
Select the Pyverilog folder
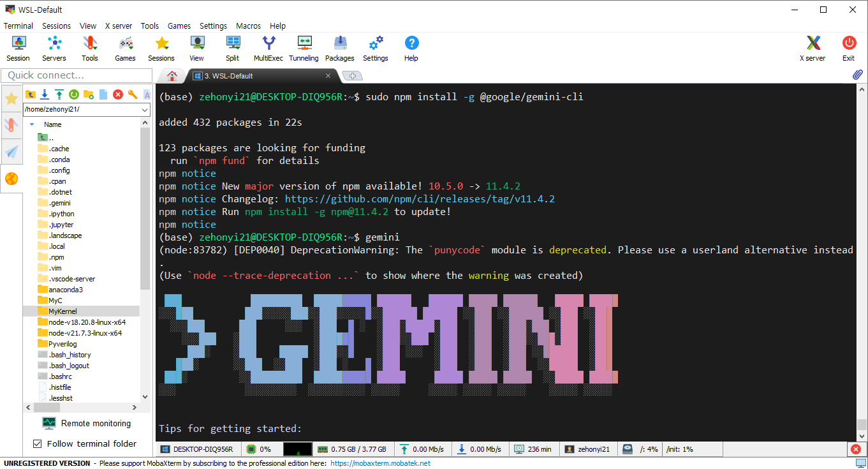63,344
